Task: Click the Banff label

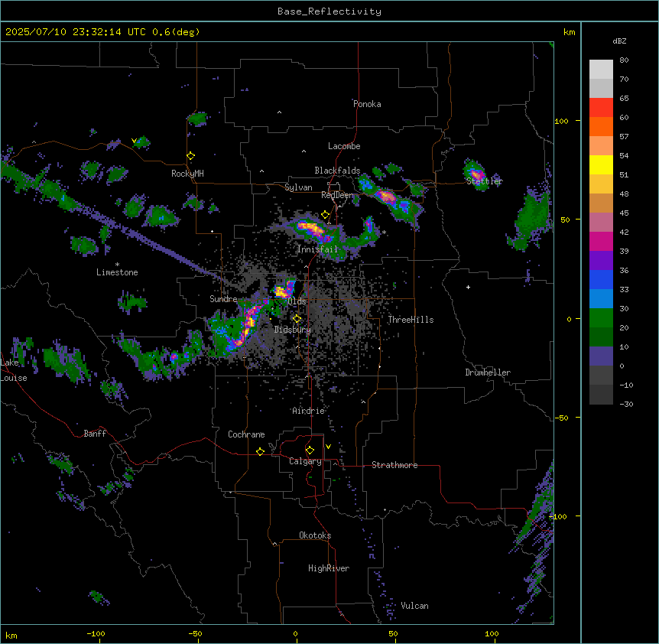Action: pos(95,434)
